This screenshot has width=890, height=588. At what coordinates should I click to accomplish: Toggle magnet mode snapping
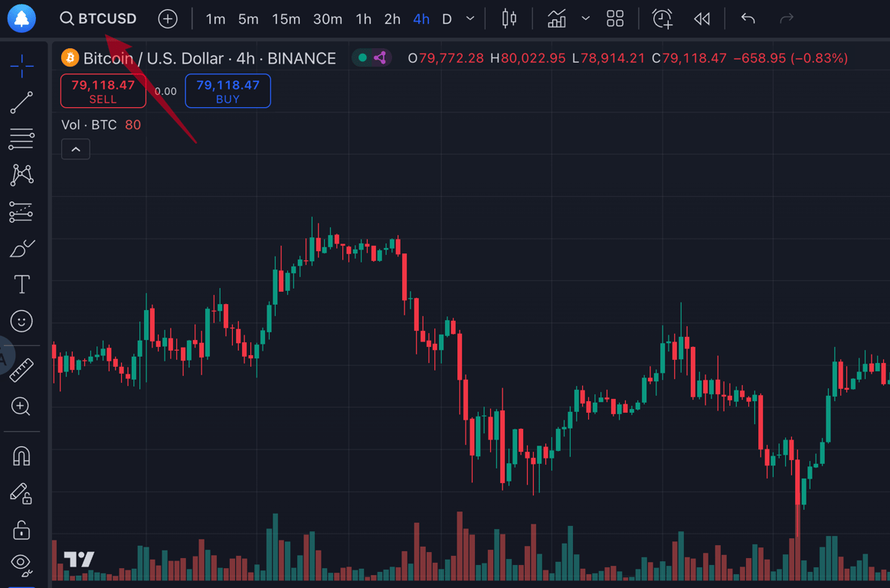(21, 456)
